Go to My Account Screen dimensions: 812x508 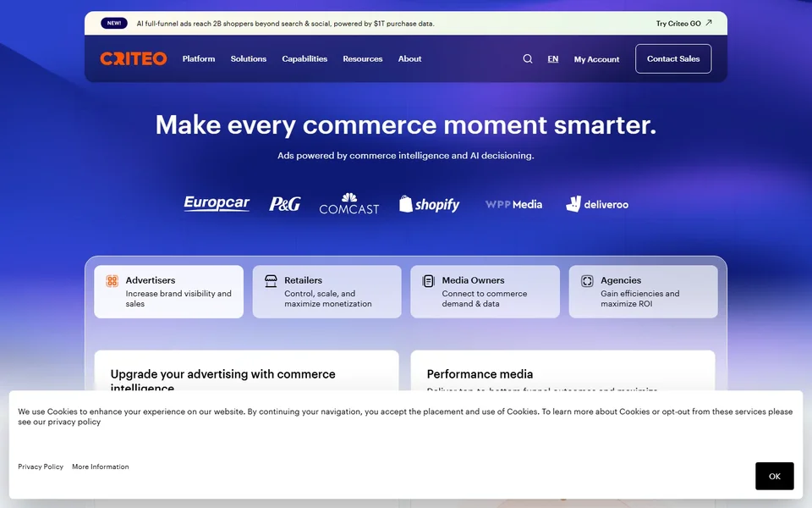tap(596, 59)
